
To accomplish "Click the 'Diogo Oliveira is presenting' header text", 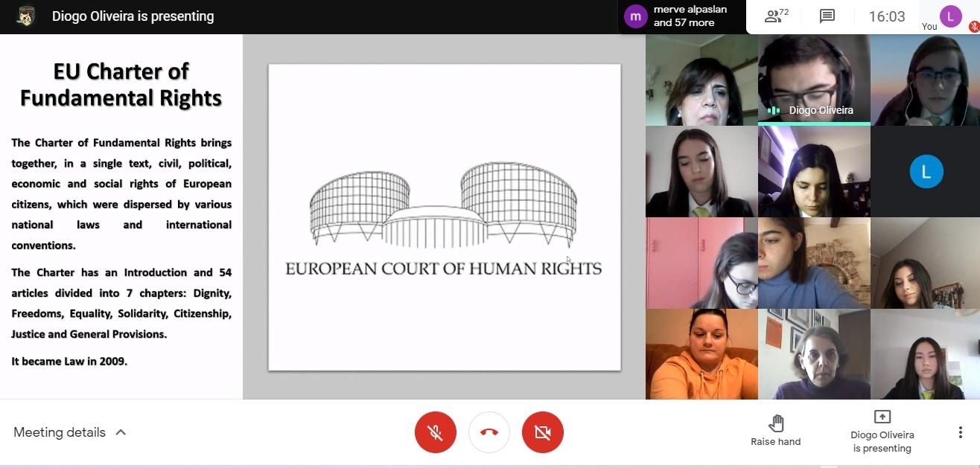I will click(x=133, y=16).
